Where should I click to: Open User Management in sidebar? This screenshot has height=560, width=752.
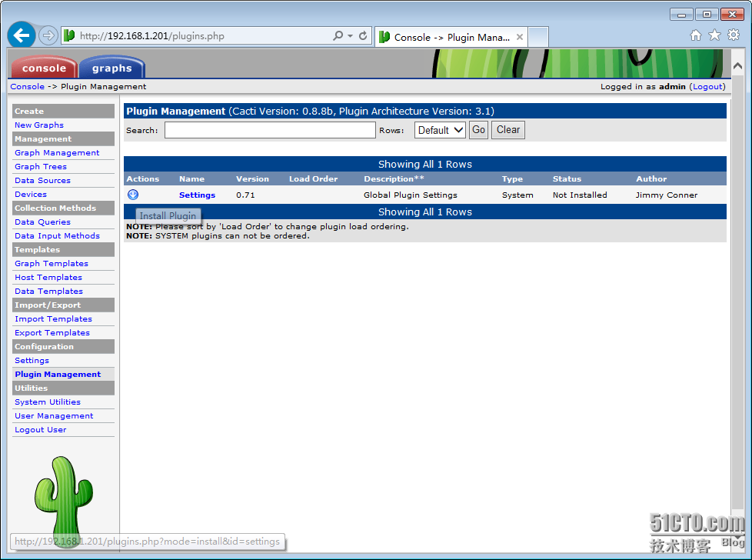pyautogui.click(x=54, y=416)
